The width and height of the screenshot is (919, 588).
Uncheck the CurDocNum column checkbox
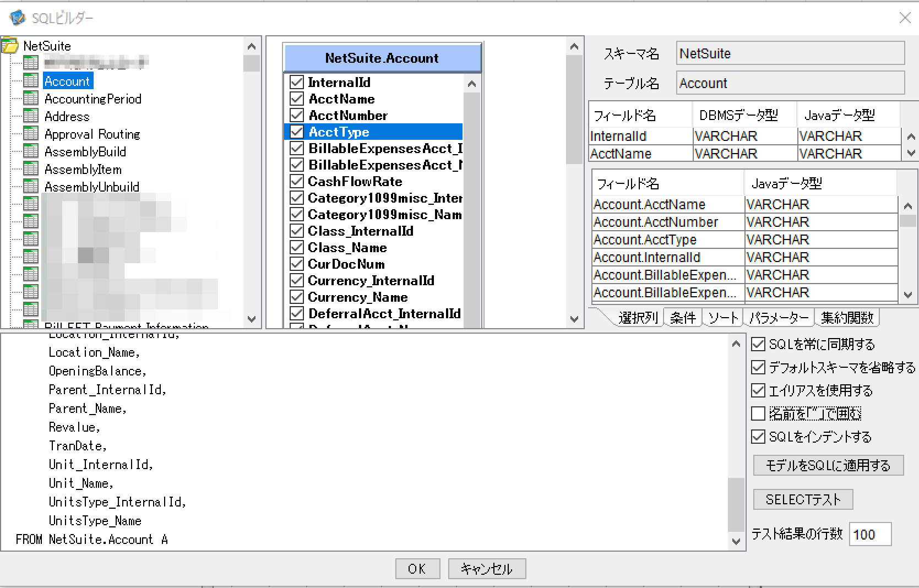[297, 264]
